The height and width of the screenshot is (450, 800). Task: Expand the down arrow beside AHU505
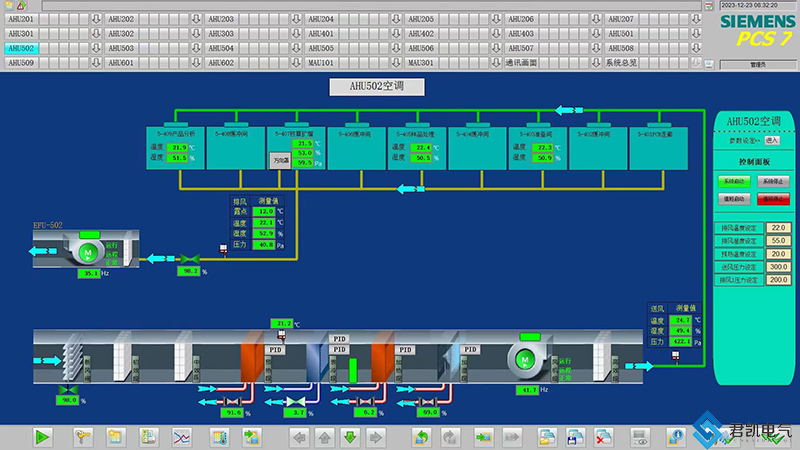pos(396,48)
